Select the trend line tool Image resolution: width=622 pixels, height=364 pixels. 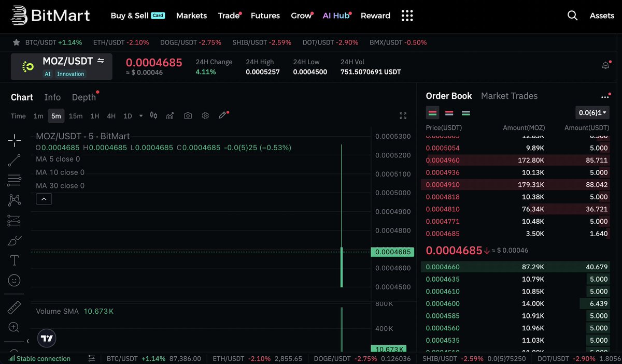point(15,161)
